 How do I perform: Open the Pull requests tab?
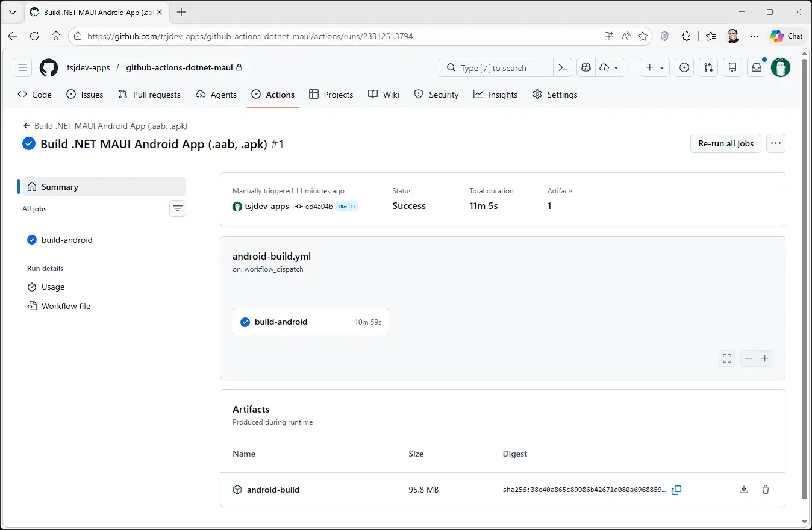pyautogui.click(x=149, y=95)
